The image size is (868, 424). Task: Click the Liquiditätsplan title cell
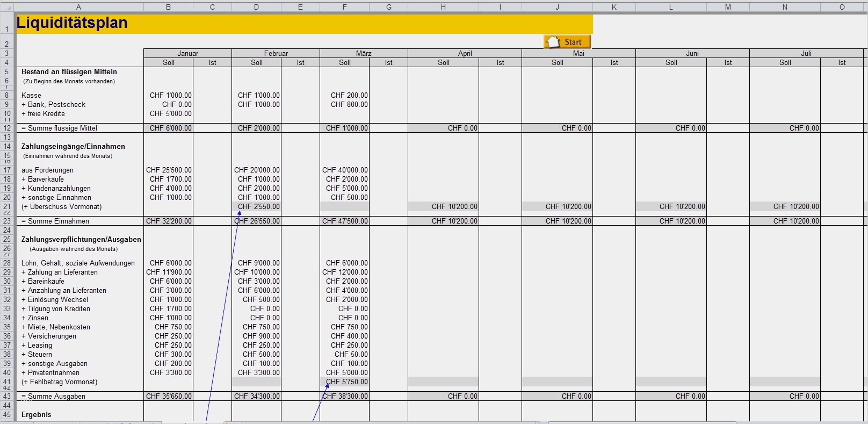coord(73,23)
